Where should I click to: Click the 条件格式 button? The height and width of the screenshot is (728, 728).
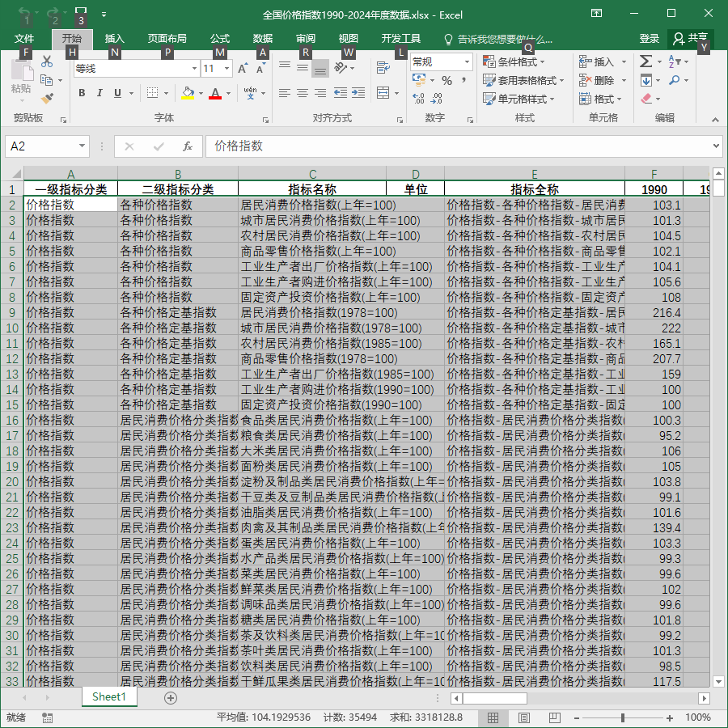click(x=514, y=61)
